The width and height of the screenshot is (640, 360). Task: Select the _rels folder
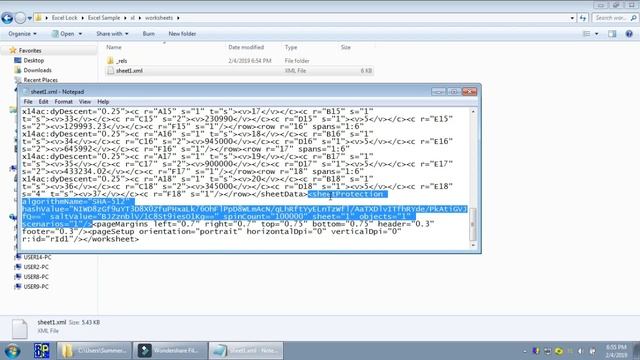(x=122, y=61)
